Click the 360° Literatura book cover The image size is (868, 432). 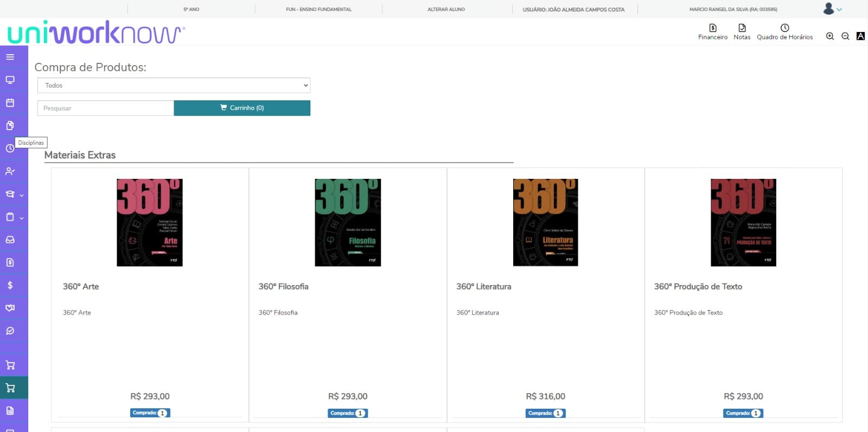coord(546,222)
